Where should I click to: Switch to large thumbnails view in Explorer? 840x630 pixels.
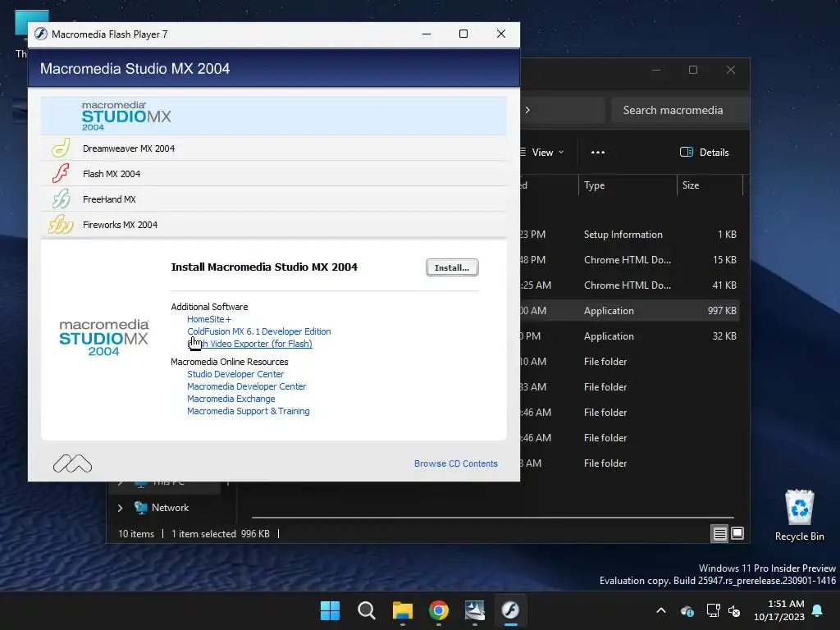pyautogui.click(x=737, y=533)
